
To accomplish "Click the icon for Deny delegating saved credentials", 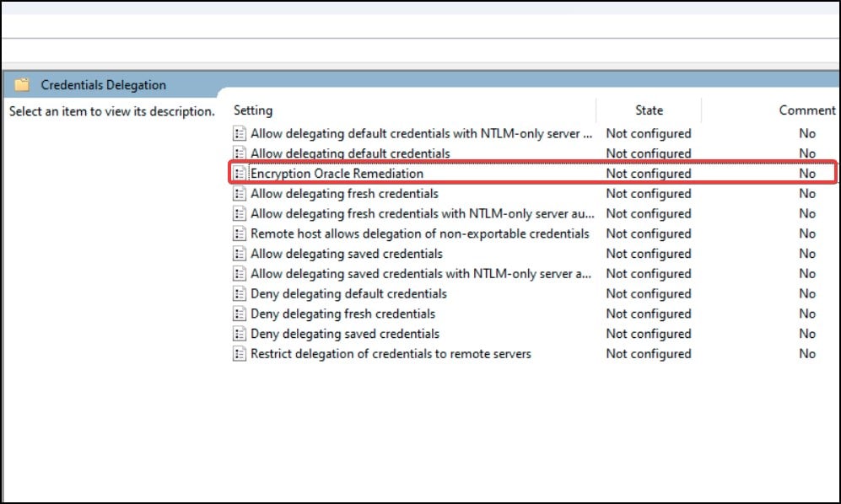I will tap(240, 334).
